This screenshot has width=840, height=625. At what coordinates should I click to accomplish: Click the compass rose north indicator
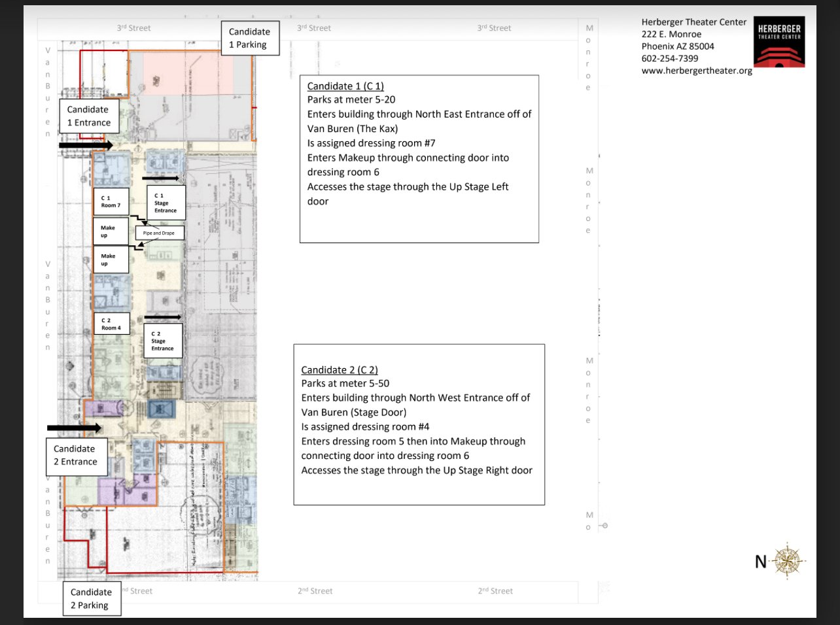[787, 560]
